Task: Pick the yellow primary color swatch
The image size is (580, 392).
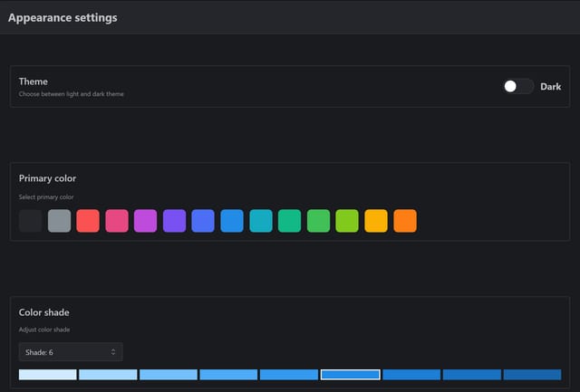Action: point(376,221)
